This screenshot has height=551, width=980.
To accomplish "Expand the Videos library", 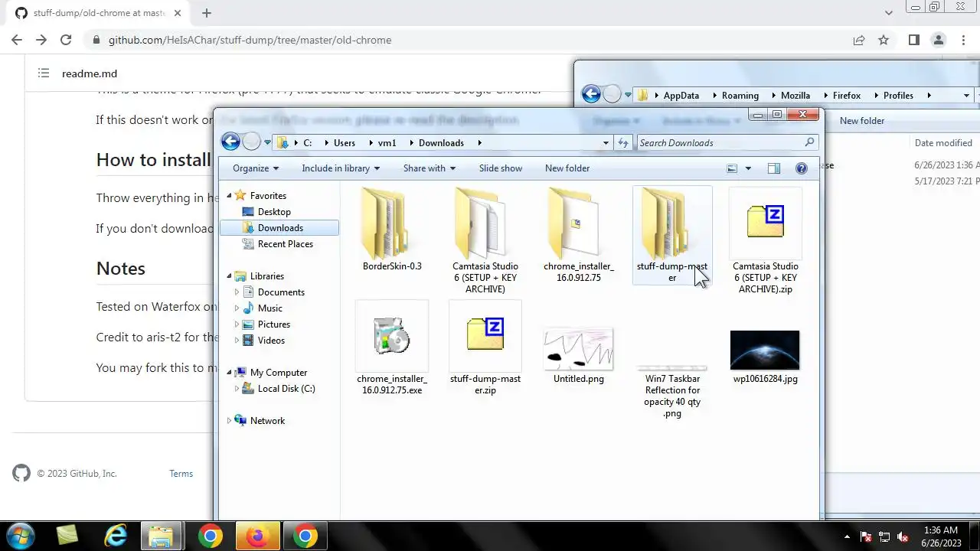I will [x=237, y=341].
